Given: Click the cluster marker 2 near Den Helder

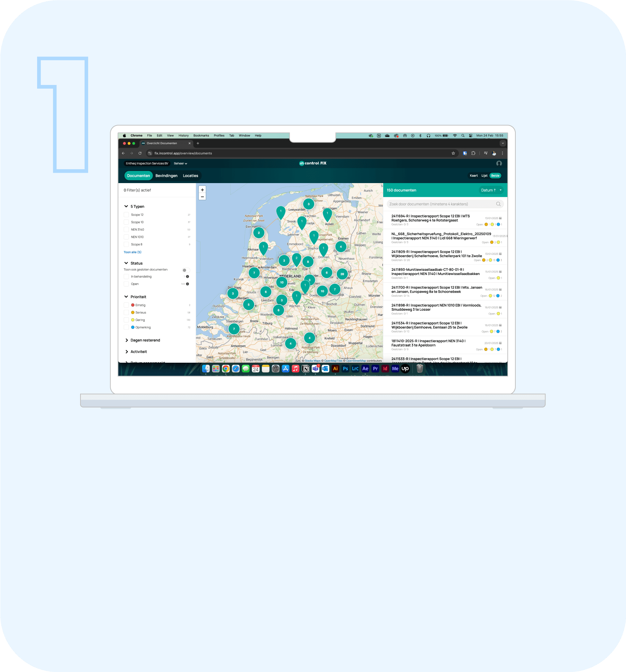Looking at the screenshot, I should coord(259,233).
